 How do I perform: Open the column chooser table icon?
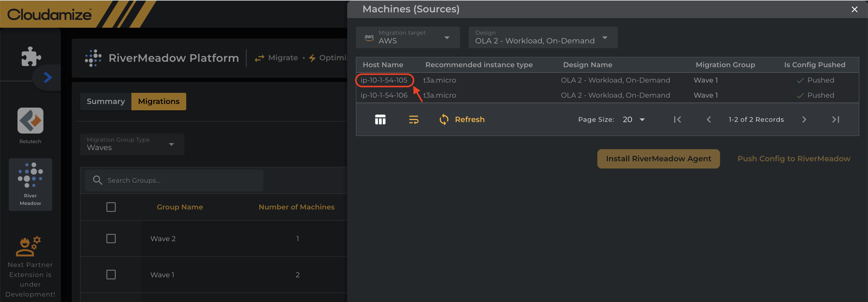point(380,120)
